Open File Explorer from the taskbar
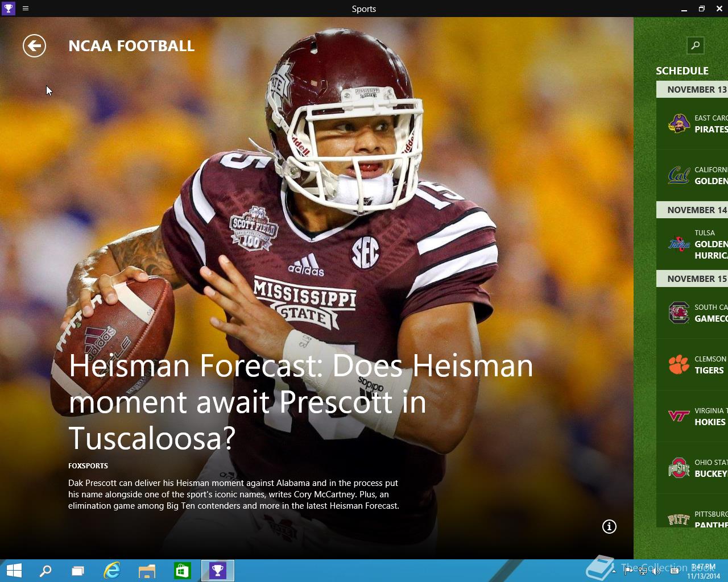 pos(147,571)
